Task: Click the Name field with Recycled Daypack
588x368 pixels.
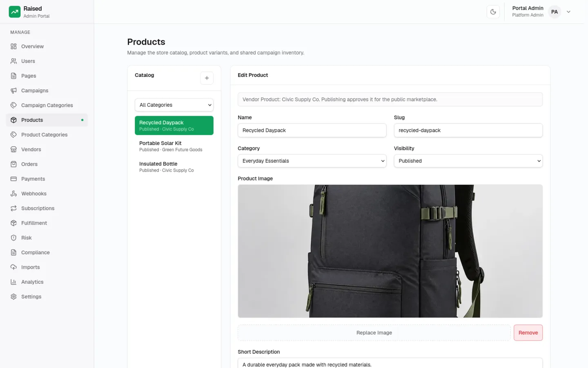Action: (x=312, y=130)
